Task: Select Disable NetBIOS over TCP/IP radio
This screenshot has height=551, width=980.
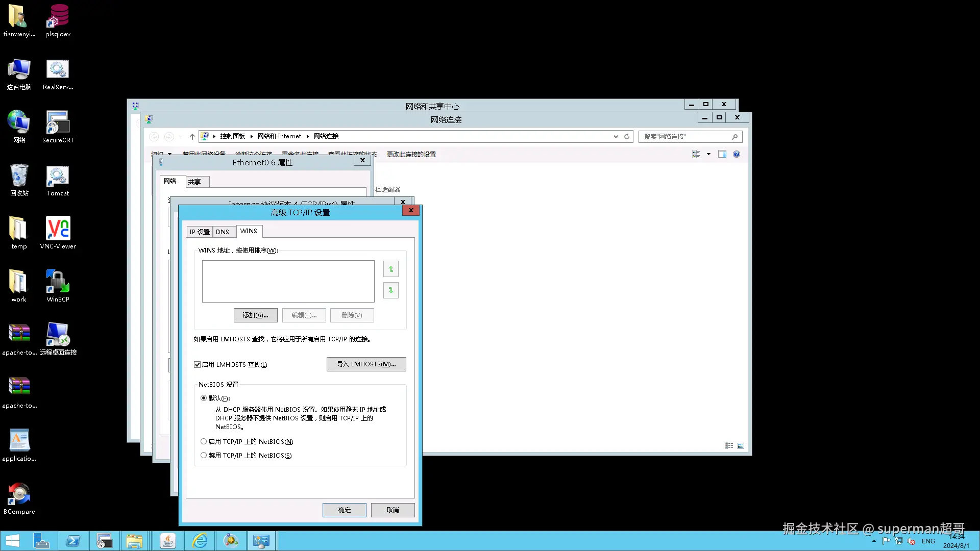Action: point(204,456)
